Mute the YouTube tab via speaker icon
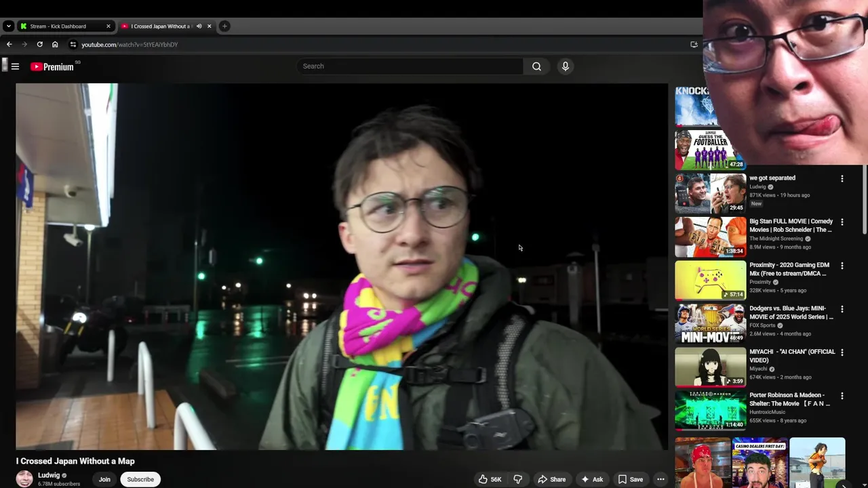The width and height of the screenshot is (868, 488). click(199, 26)
